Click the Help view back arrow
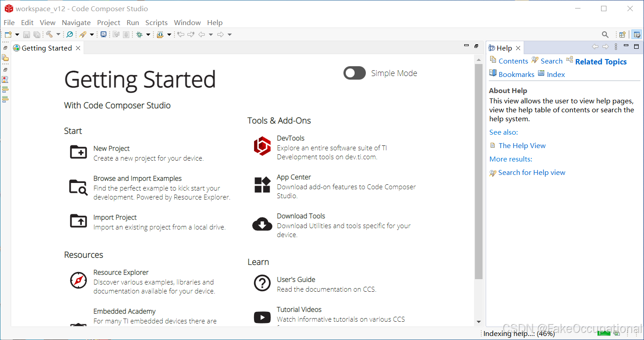644x340 pixels. [x=595, y=47]
